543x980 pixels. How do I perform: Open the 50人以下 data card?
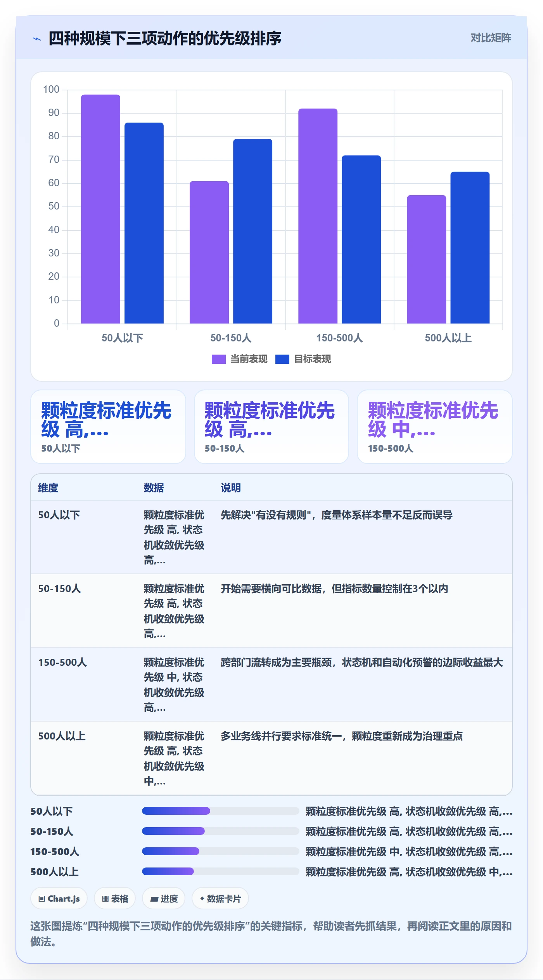click(x=108, y=427)
